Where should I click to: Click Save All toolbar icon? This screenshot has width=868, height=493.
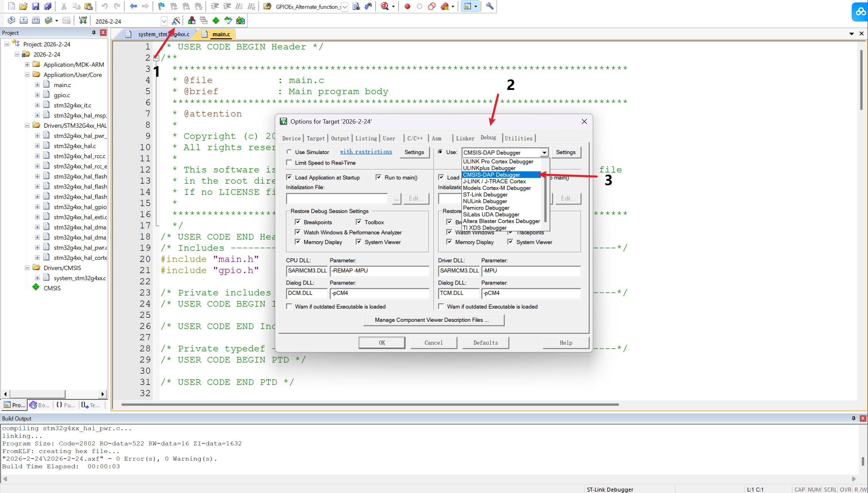pyautogui.click(x=48, y=6)
